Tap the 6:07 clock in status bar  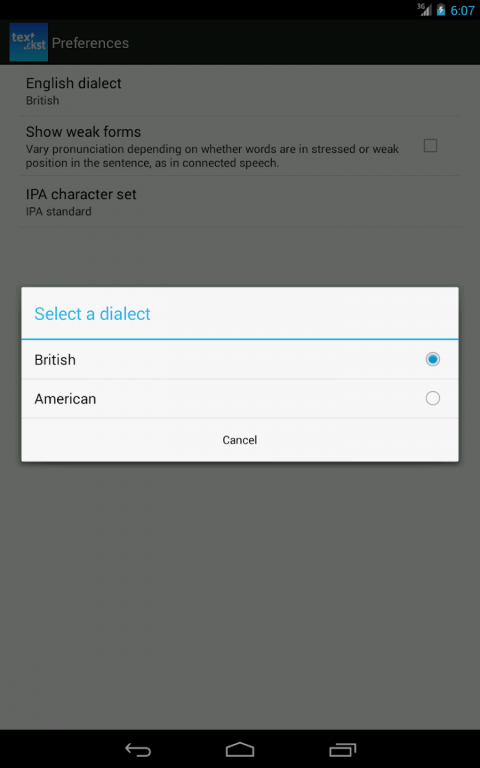(x=462, y=10)
